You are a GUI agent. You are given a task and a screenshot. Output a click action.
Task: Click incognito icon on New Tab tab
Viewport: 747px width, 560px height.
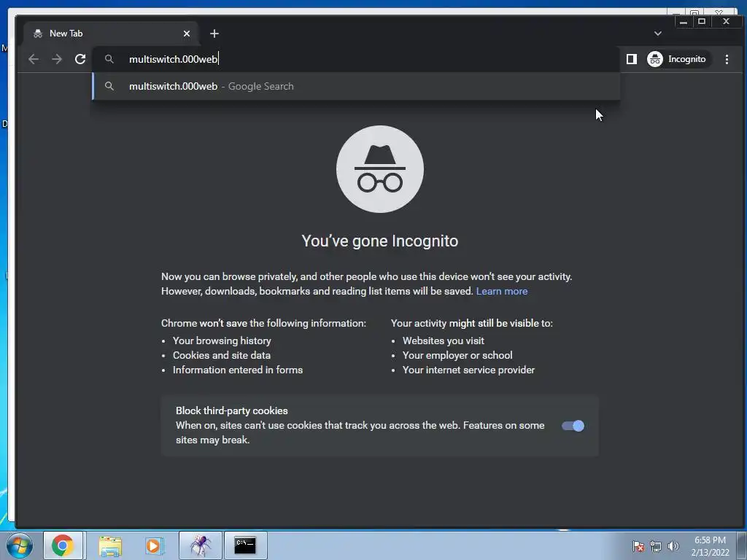[x=38, y=34]
